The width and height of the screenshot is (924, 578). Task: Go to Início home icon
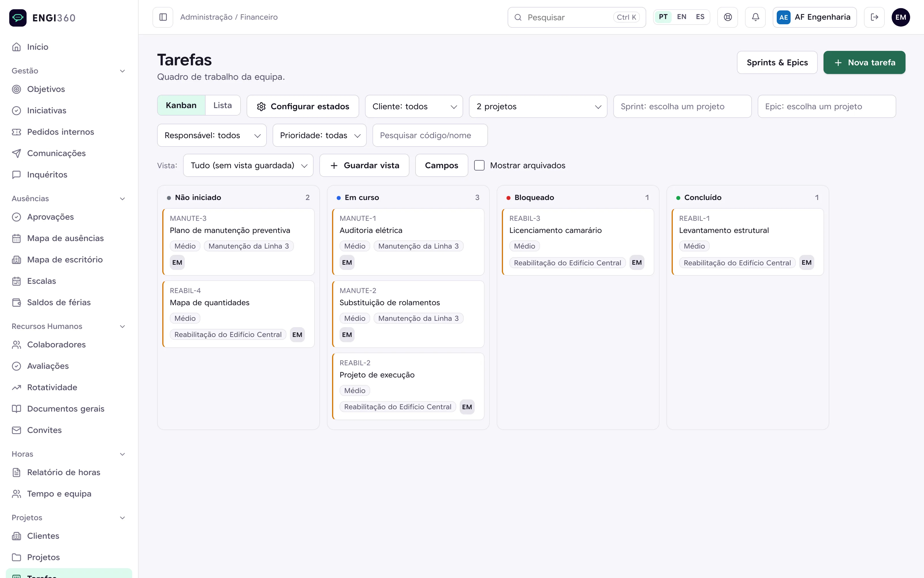pos(16,47)
